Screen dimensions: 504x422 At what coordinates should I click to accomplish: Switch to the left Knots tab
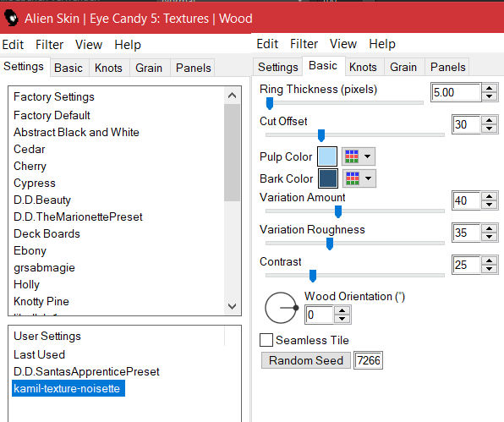coord(108,68)
